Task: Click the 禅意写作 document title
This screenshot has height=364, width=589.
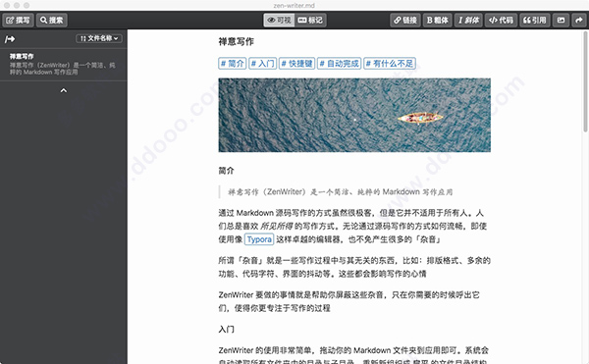Action: 236,41
